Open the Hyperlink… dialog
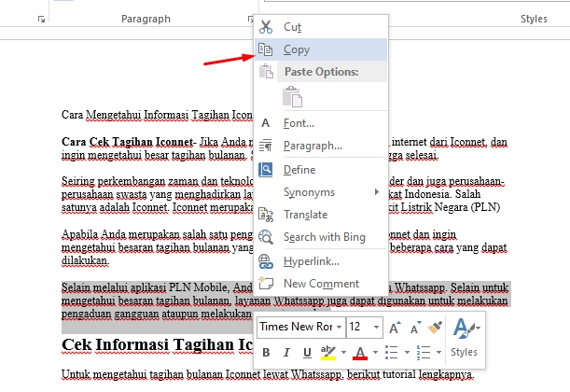570x392 pixels. pyautogui.click(x=321, y=261)
